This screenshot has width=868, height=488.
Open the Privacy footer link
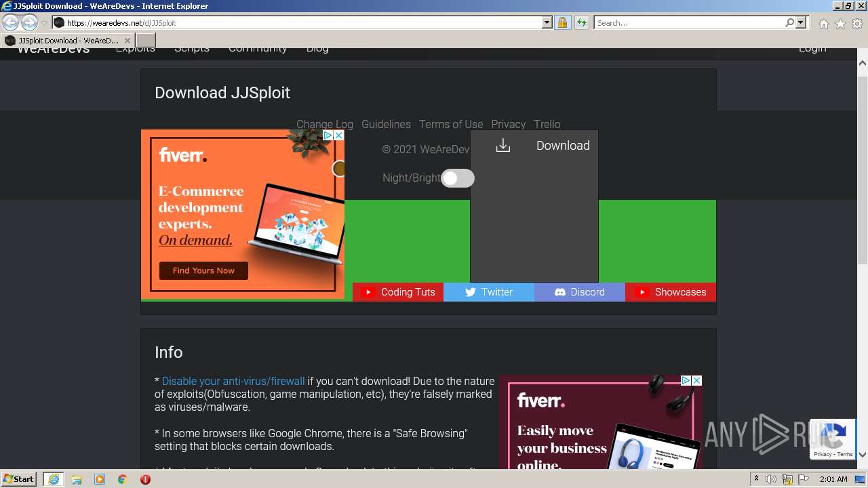tap(509, 124)
